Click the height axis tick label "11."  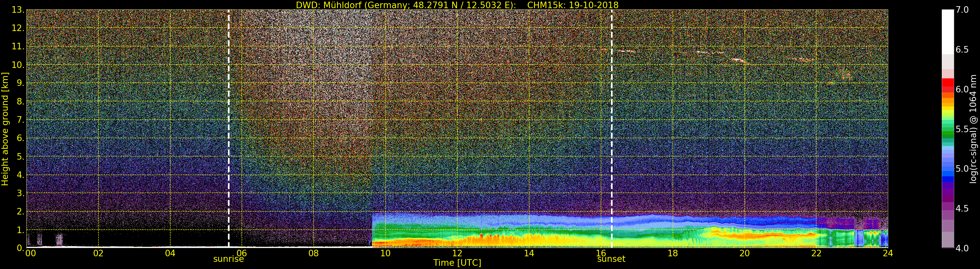coord(18,46)
